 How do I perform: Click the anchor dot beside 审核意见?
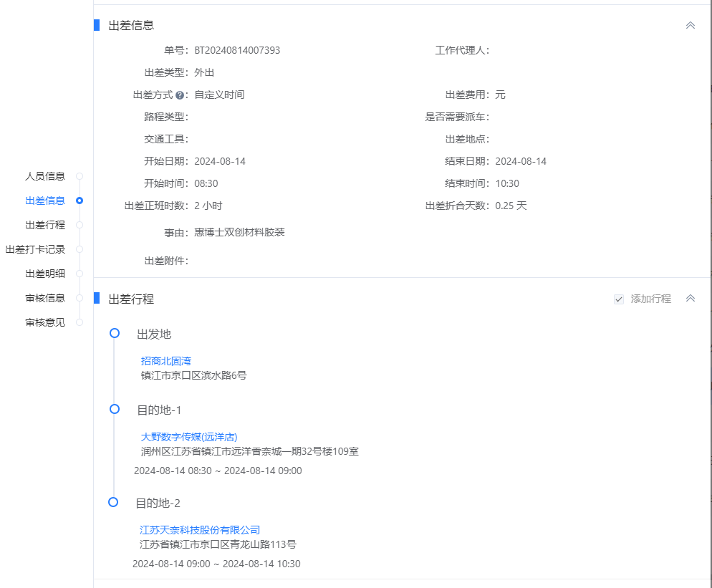pos(79,322)
